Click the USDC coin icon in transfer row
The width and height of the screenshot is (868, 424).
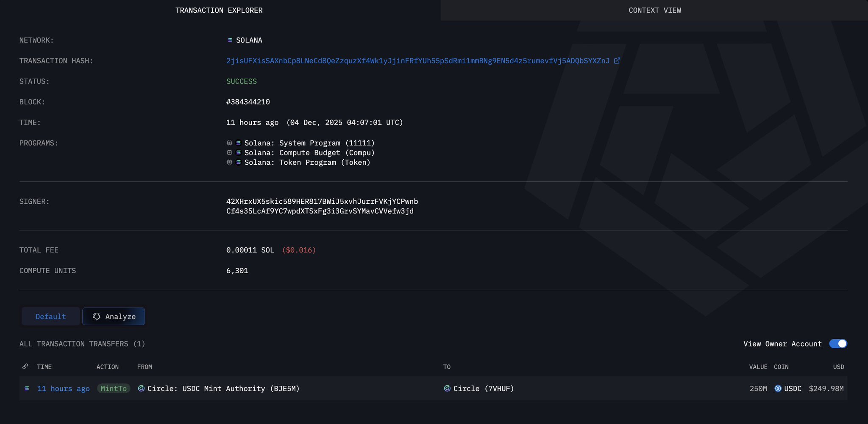[778, 388]
